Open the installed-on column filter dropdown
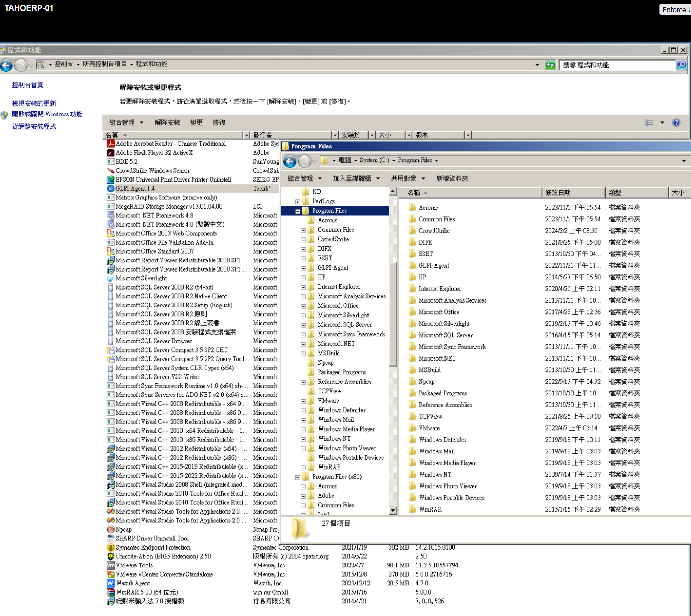This screenshot has width=691, height=616. [x=372, y=135]
